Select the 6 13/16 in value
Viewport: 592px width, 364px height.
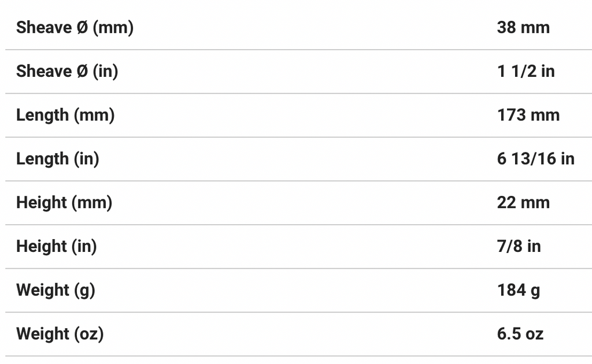tap(536, 159)
